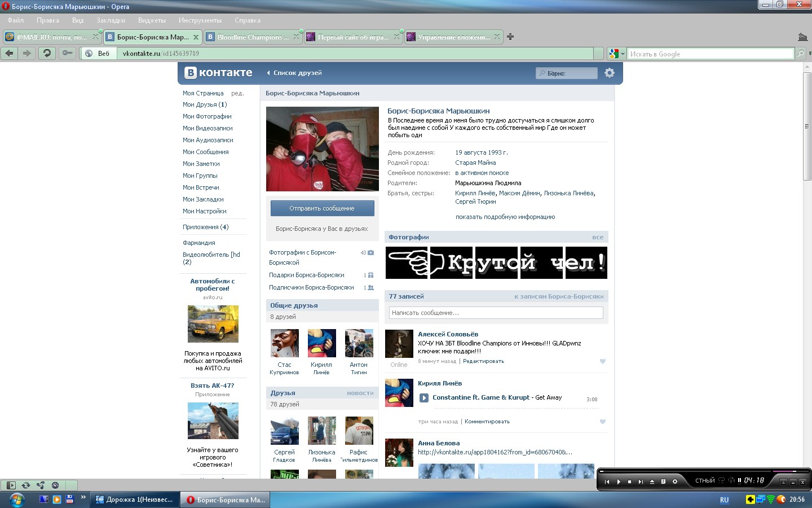Click the Opera reload page button

click(x=47, y=53)
